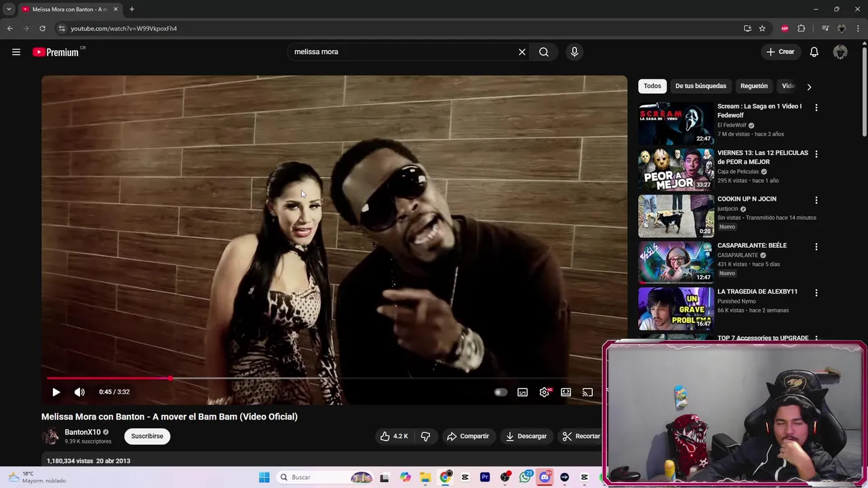Open the tab search dropdown arrow
The width and height of the screenshot is (868, 488).
coord(9,9)
